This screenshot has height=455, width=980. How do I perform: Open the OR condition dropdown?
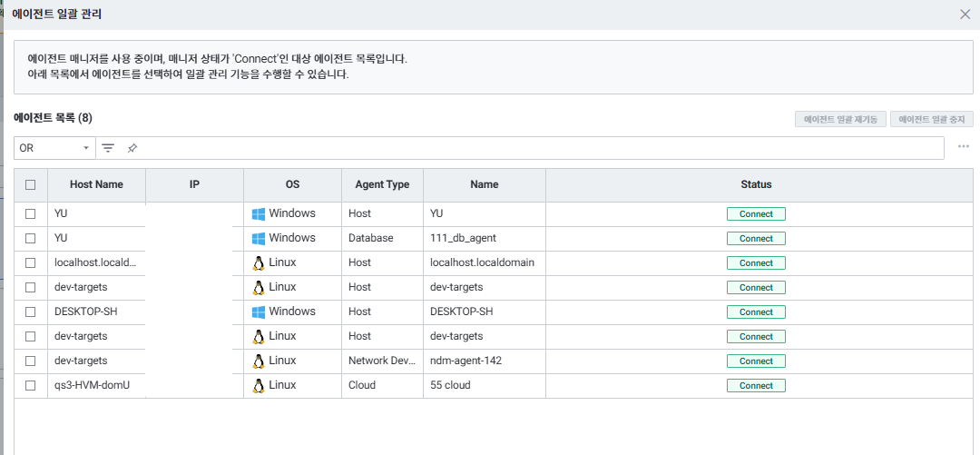click(x=54, y=148)
